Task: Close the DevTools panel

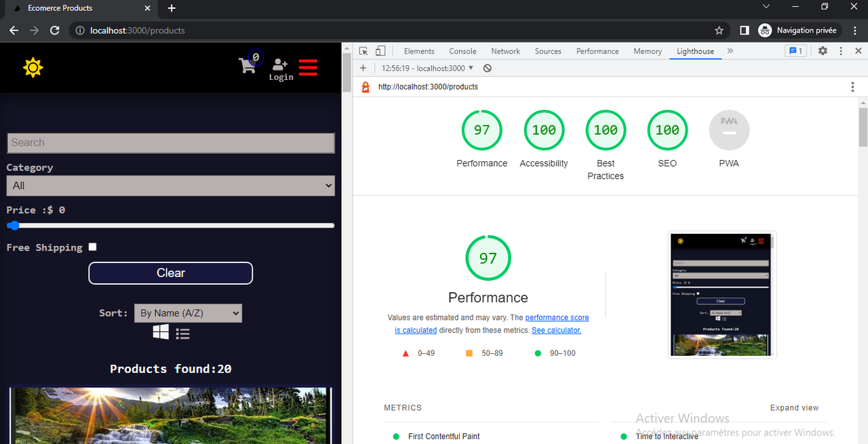Action: pos(858,51)
